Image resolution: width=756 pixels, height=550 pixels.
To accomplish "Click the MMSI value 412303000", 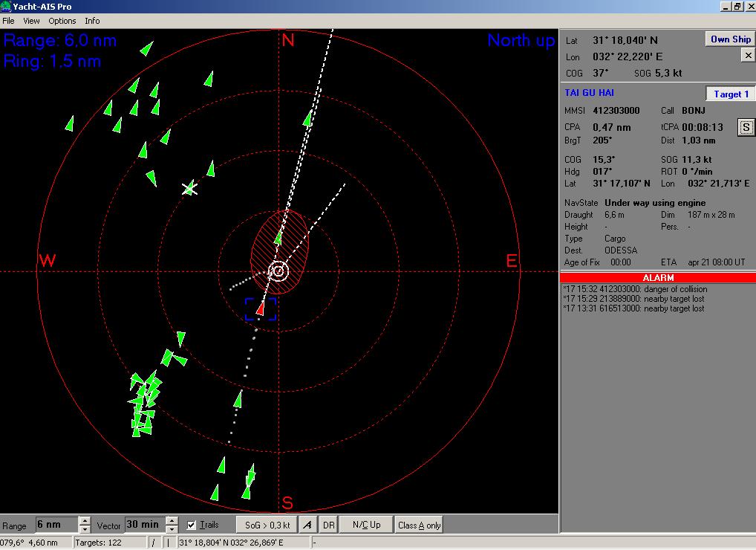I will [616, 111].
